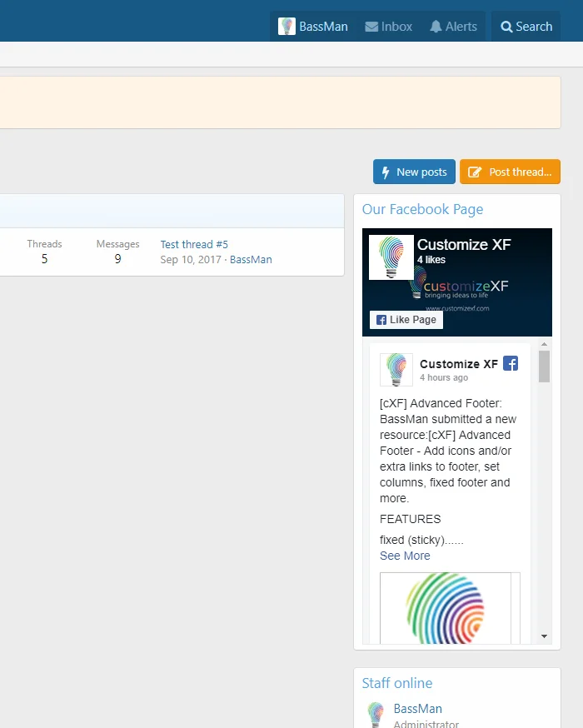Expand post with See More link
The image size is (583, 728).
(x=405, y=556)
